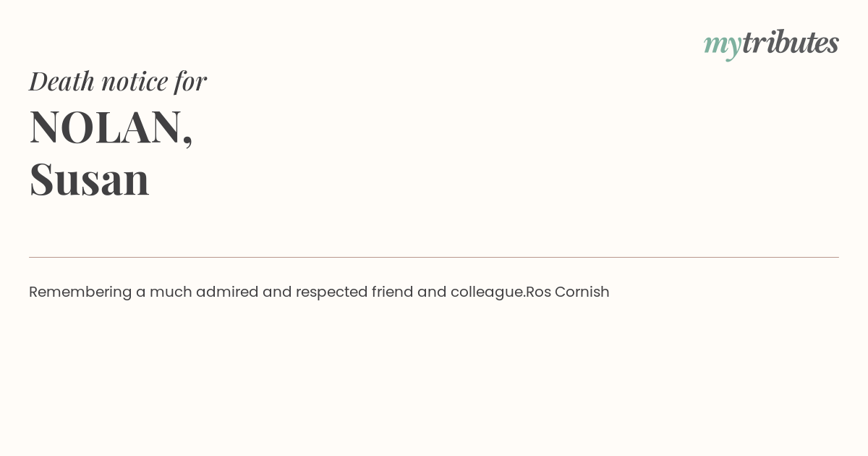Click the mytributes logo
Screen dimensions: 868x456
(x=771, y=43)
